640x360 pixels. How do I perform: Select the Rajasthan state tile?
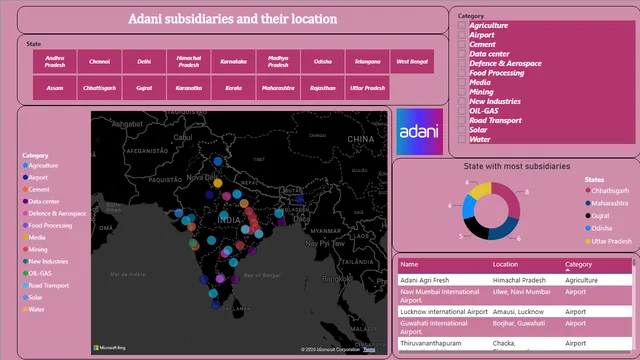[323, 88]
